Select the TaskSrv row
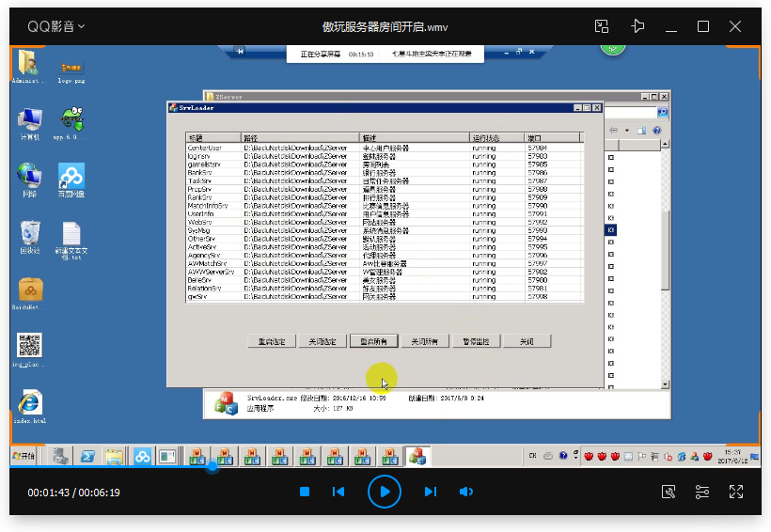This screenshot has height=532, width=771. pos(384,181)
